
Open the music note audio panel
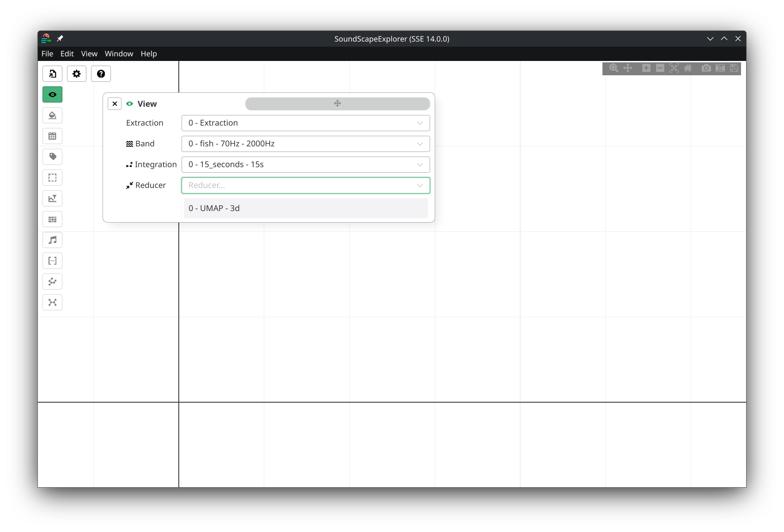52,240
